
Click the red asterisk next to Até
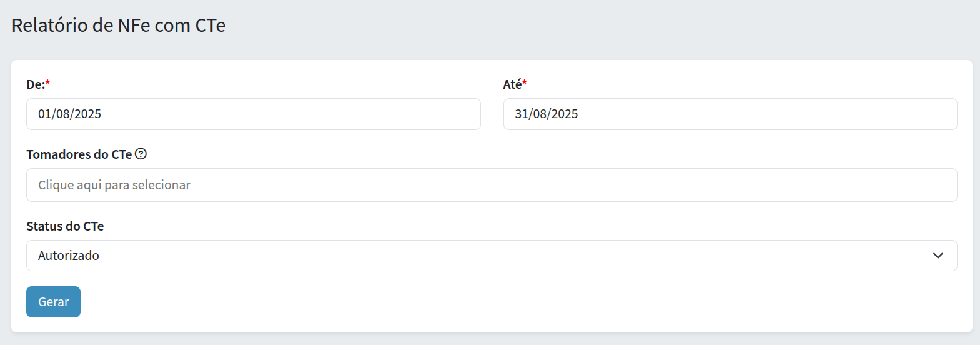[525, 83]
